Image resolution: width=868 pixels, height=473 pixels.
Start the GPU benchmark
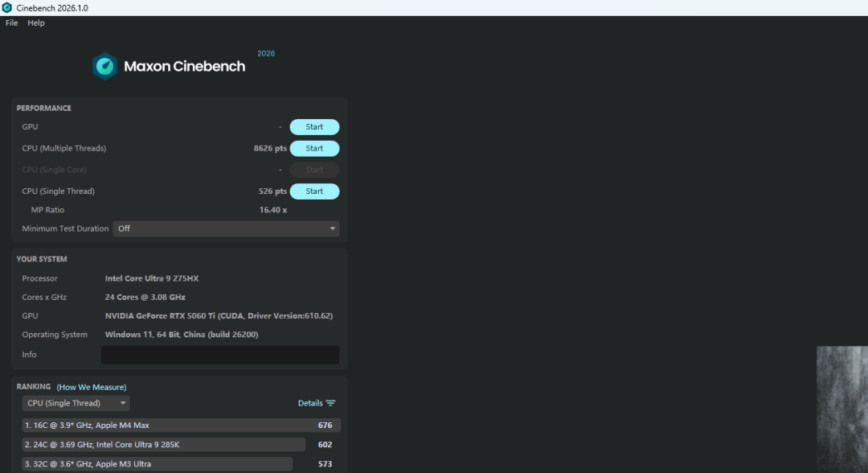pyautogui.click(x=314, y=127)
